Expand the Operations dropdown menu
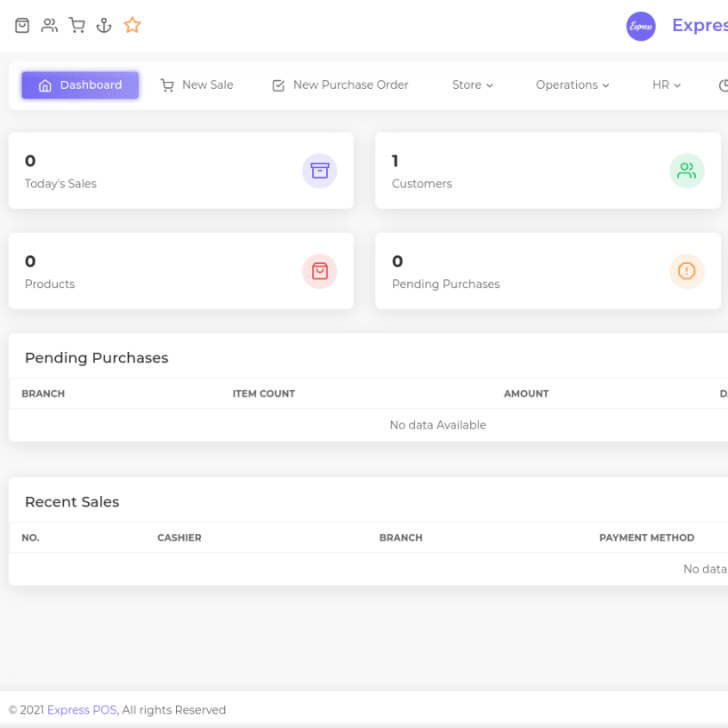 (x=572, y=85)
